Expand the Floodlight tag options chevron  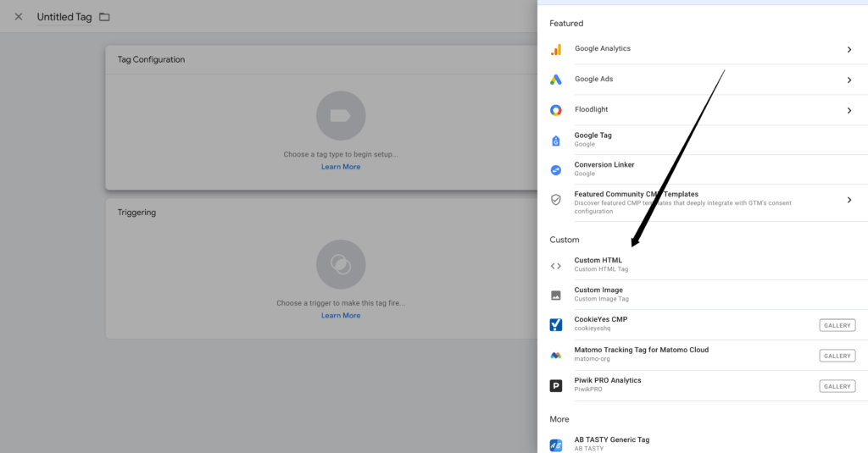point(849,110)
